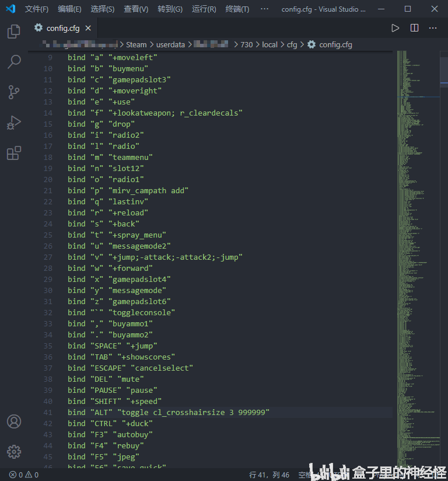448x481 pixels.
Task: Open Run and Debug view icon
Action: point(14,123)
